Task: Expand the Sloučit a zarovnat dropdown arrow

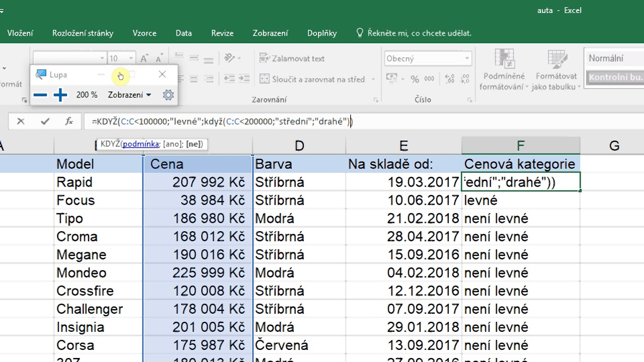Action: [373, 79]
